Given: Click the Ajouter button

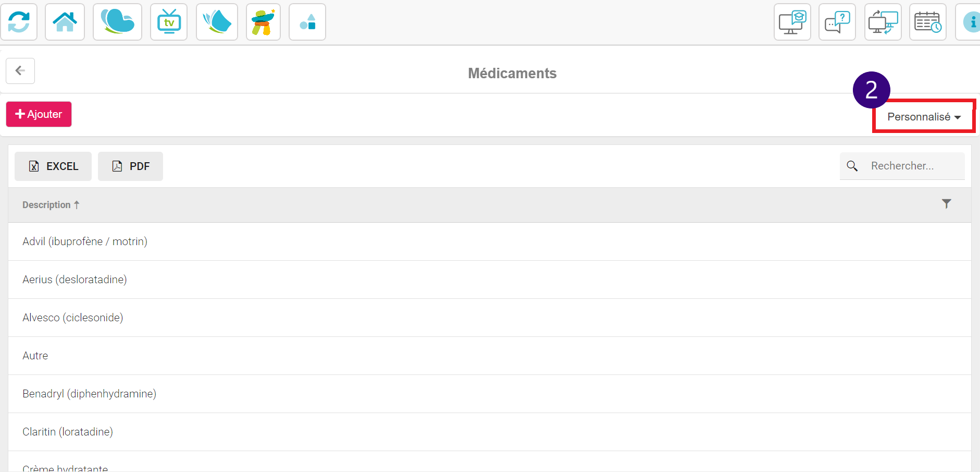Looking at the screenshot, I should (39, 114).
